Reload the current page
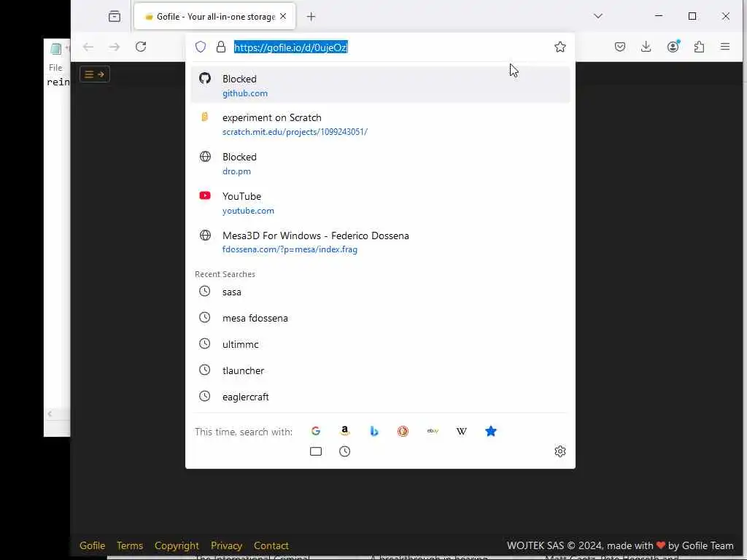Viewport: 747px width, 560px height. coord(141,47)
